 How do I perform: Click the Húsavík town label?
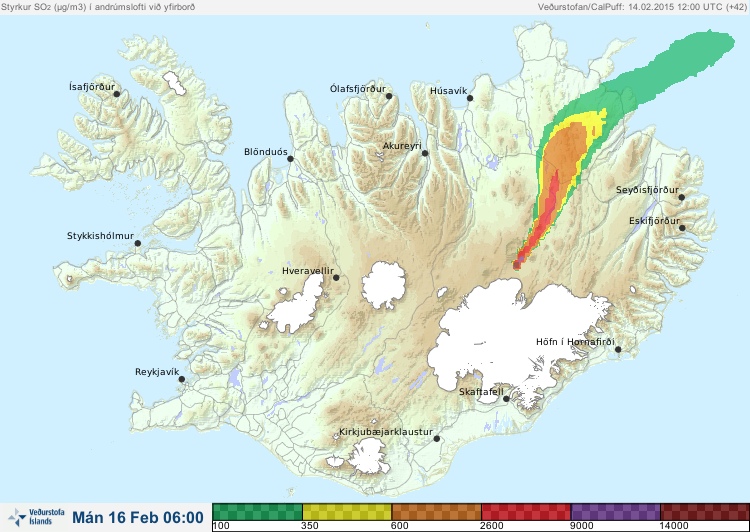pyautogui.click(x=448, y=90)
